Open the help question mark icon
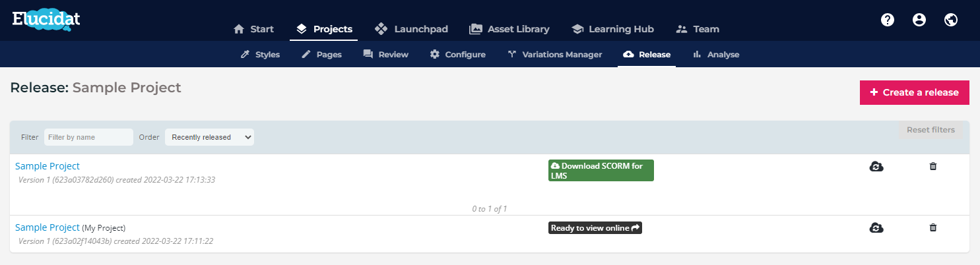 [888, 20]
